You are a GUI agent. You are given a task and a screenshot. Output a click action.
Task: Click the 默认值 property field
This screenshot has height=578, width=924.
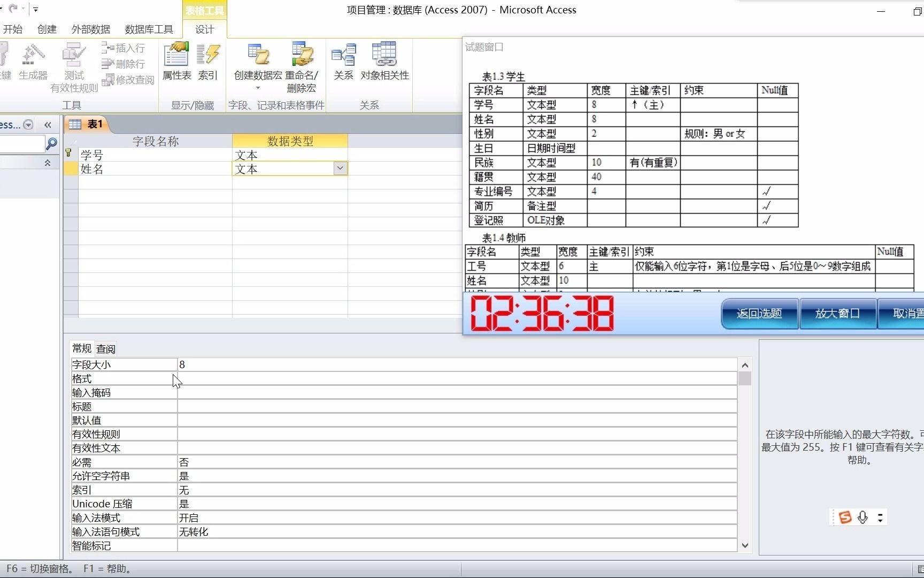457,420
